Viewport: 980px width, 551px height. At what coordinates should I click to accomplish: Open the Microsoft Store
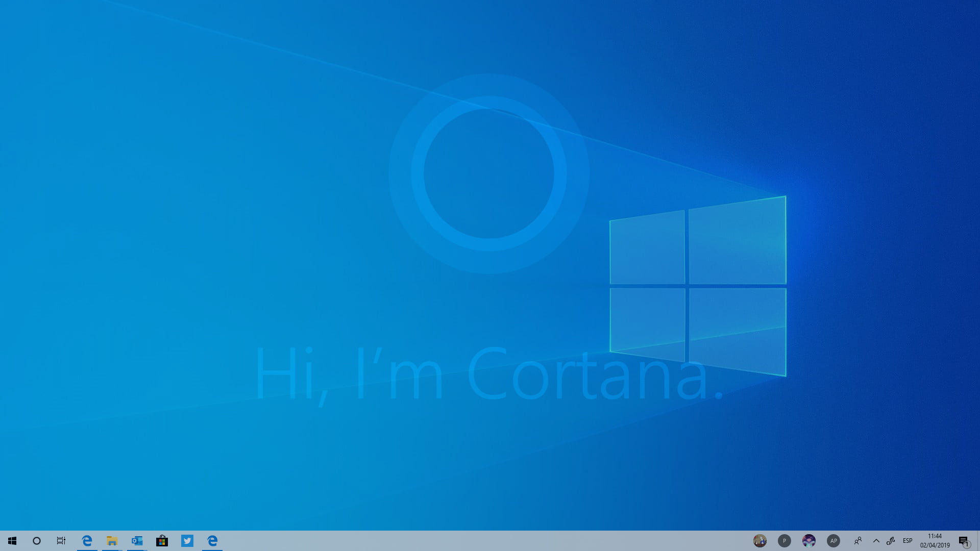coord(162,541)
